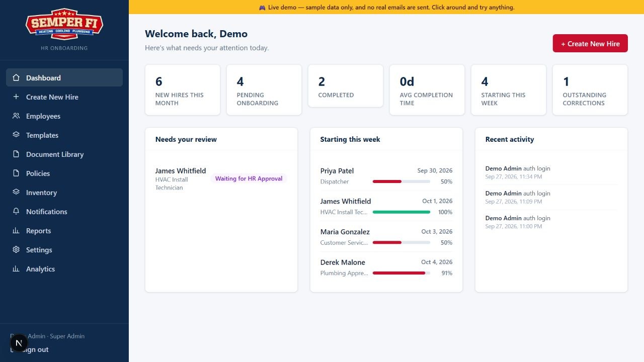Click the Notifications bell icon
The height and width of the screenshot is (362, 644).
(x=16, y=212)
